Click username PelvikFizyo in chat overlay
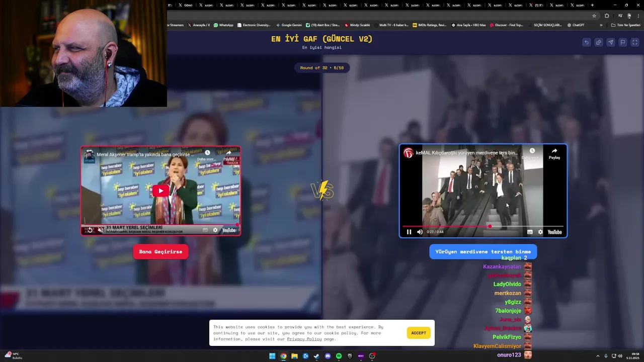644x362 pixels. (x=507, y=337)
